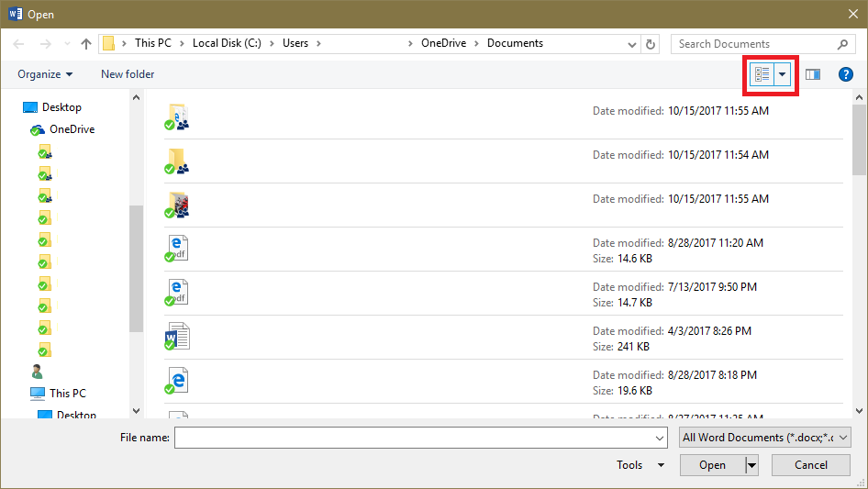Viewport: 868px width, 489px height.
Task: Open the Tools menu
Action: click(640, 465)
